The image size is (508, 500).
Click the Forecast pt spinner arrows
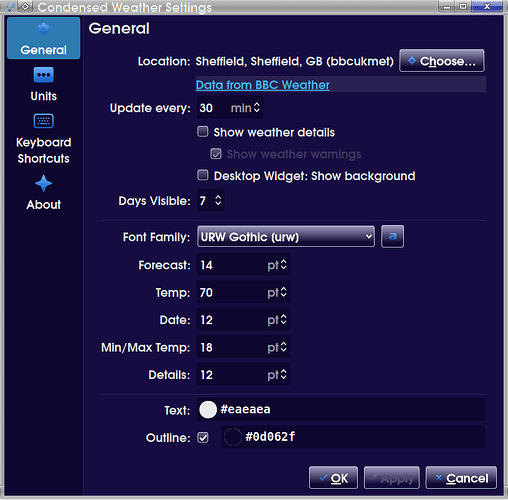click(x=283, y=265)
